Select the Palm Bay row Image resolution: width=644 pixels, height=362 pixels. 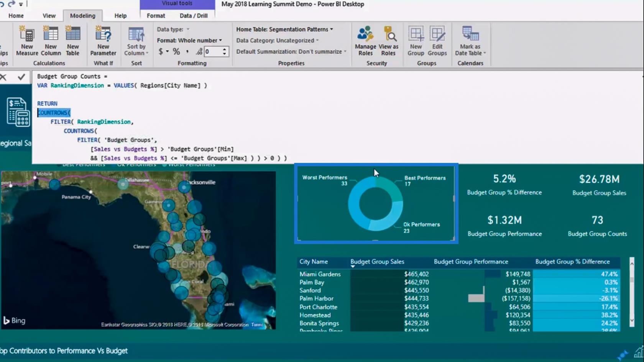pos(458,282)
